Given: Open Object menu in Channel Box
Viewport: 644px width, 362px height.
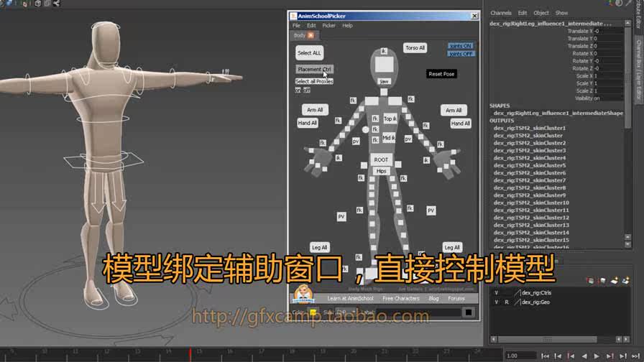Looking at the screenshot, I should 541,13.
